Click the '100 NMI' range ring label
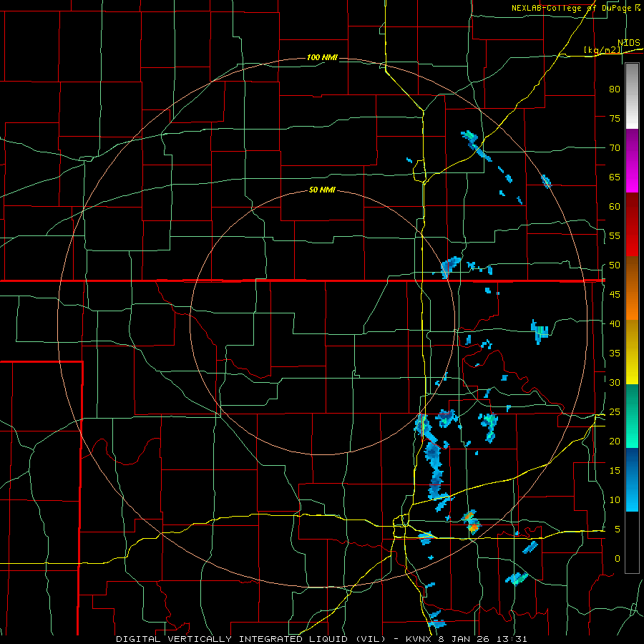644x644 pixels. (x=322, y=57)
